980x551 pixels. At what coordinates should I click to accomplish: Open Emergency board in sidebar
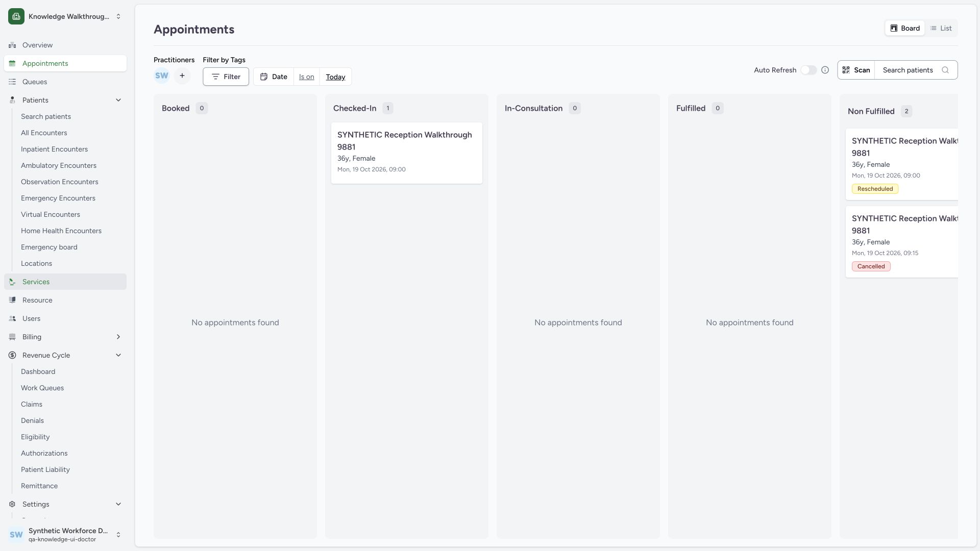(x=49, y=247)
